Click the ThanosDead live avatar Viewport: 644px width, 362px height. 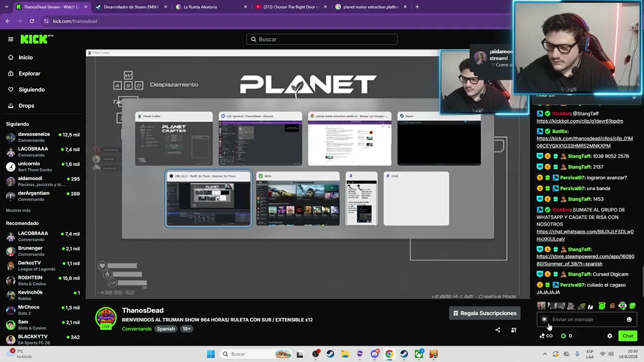(x=106, y=318)
